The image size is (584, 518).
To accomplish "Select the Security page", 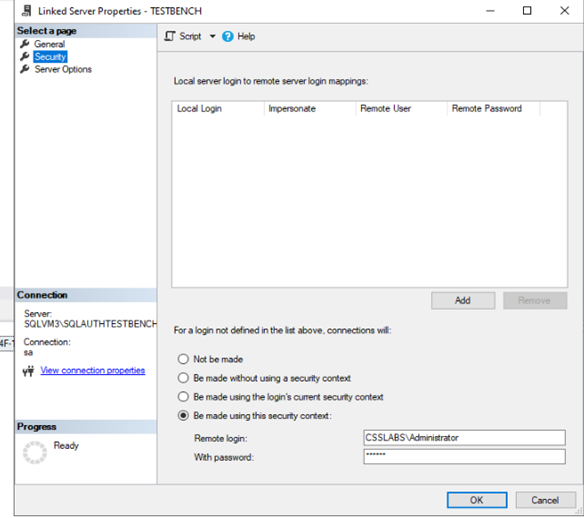I will click(50, 57).
